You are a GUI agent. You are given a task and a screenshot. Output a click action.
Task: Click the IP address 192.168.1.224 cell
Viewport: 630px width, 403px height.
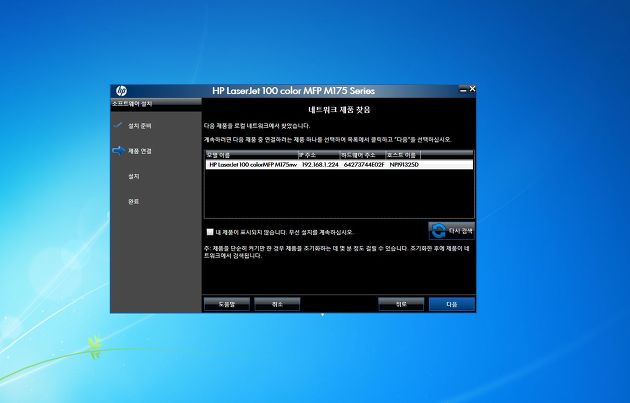point(320,165)
